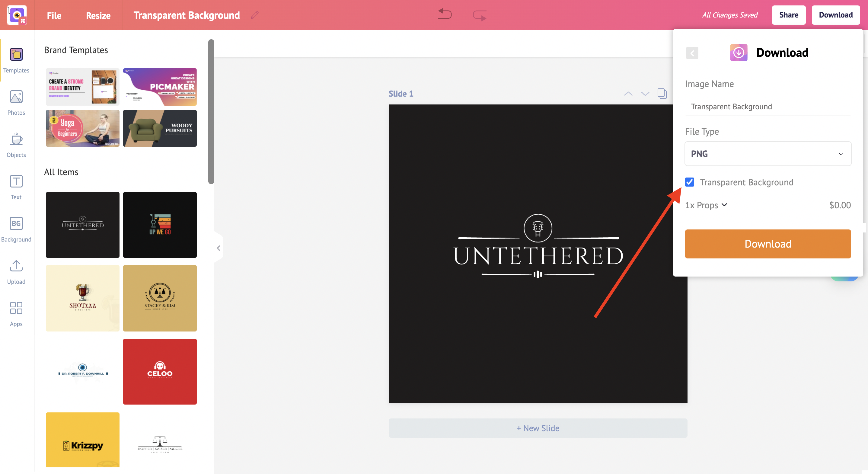Click the Text tool icon

tap(16, 187)
